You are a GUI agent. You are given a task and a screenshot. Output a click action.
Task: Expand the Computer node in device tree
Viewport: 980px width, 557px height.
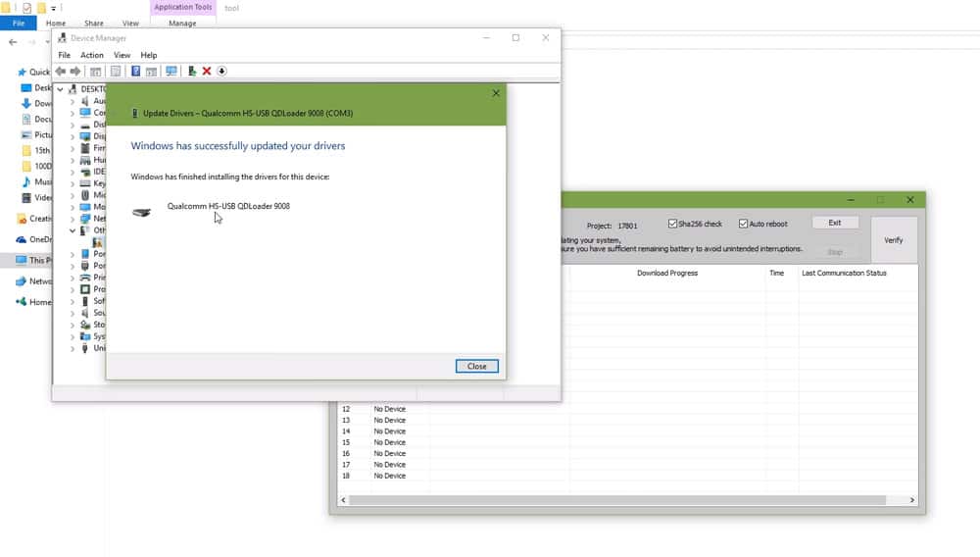point(73,113)
